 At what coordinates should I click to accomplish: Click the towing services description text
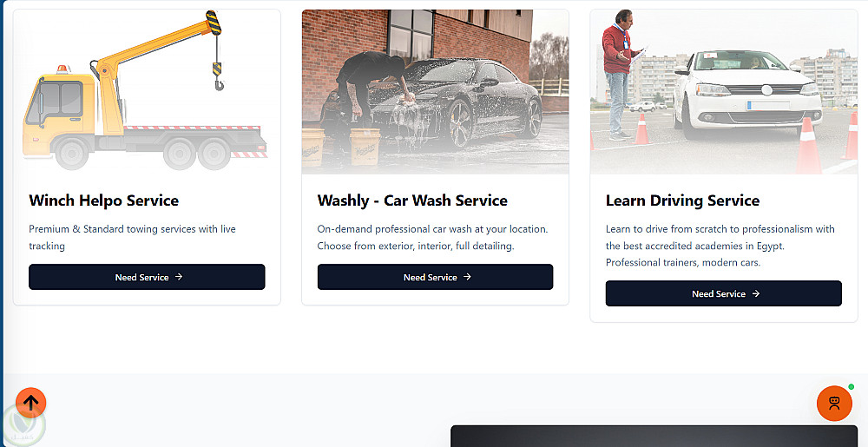132,237
